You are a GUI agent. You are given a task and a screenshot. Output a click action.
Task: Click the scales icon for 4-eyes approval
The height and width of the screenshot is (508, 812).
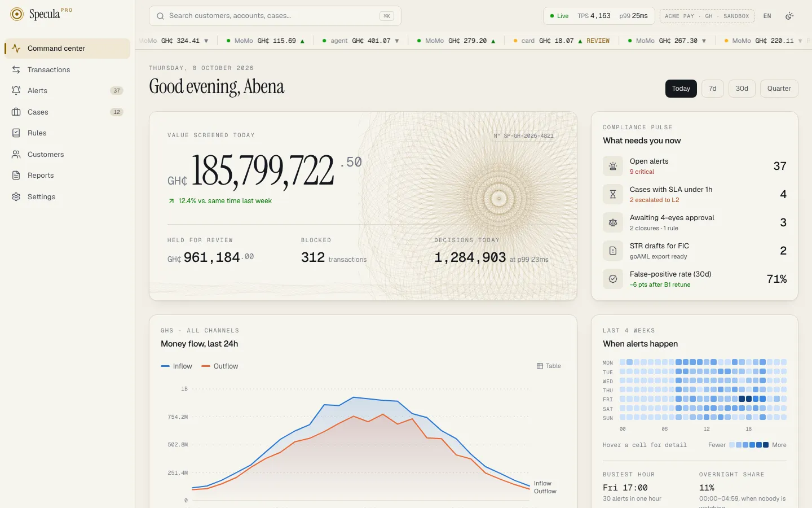(613, 222)
